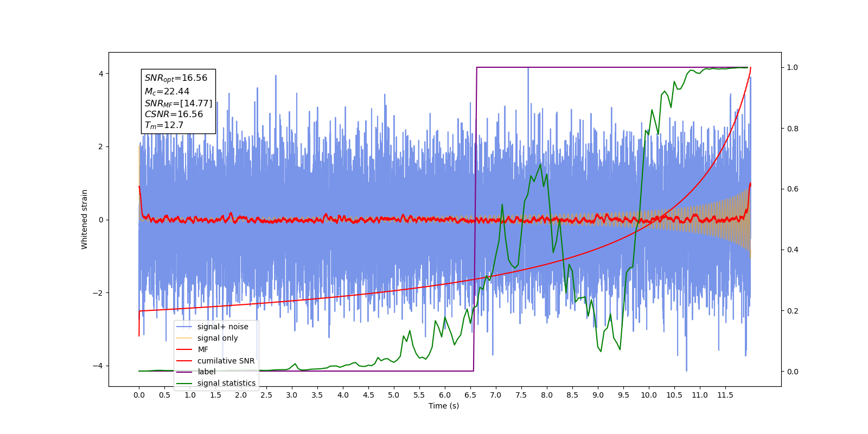Click x-axis tick label 4.0
The height and width of the screenshot is (434, 868).
pos(343,395)
